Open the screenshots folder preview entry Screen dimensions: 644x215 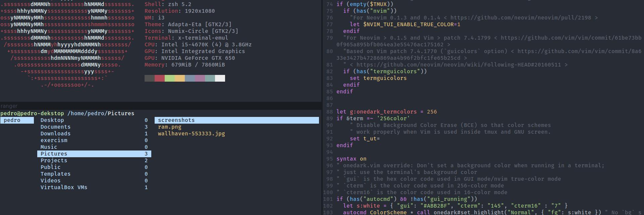point(237,120)
